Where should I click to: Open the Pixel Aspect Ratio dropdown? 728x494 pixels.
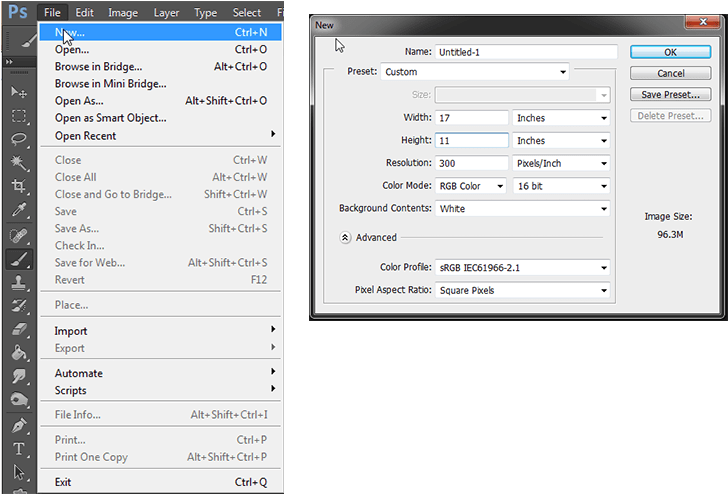coord(522,291)
